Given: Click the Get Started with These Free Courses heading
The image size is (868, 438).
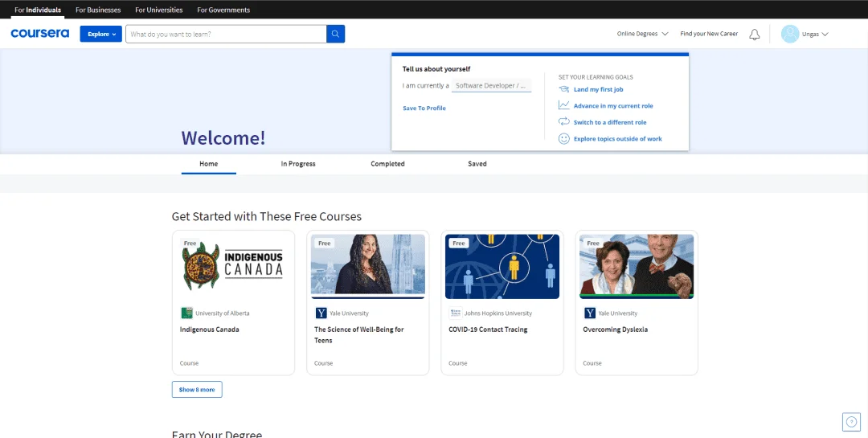Looking at the screenshot, I should (267, 216).
